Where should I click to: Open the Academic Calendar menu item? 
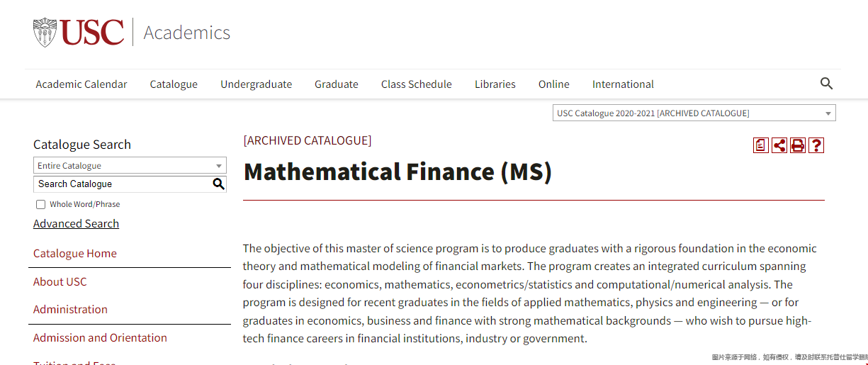click(x=81, y=84)
